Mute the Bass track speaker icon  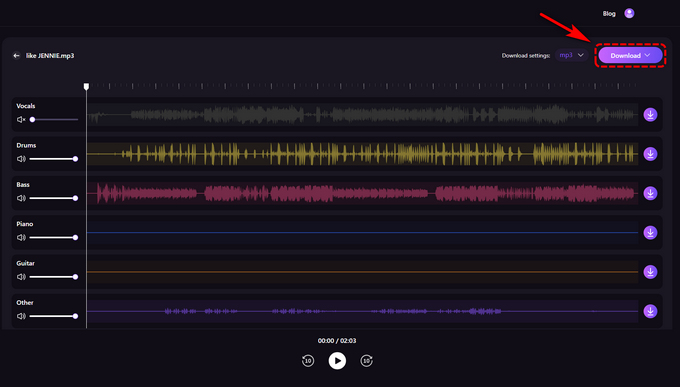coord(21,198)
